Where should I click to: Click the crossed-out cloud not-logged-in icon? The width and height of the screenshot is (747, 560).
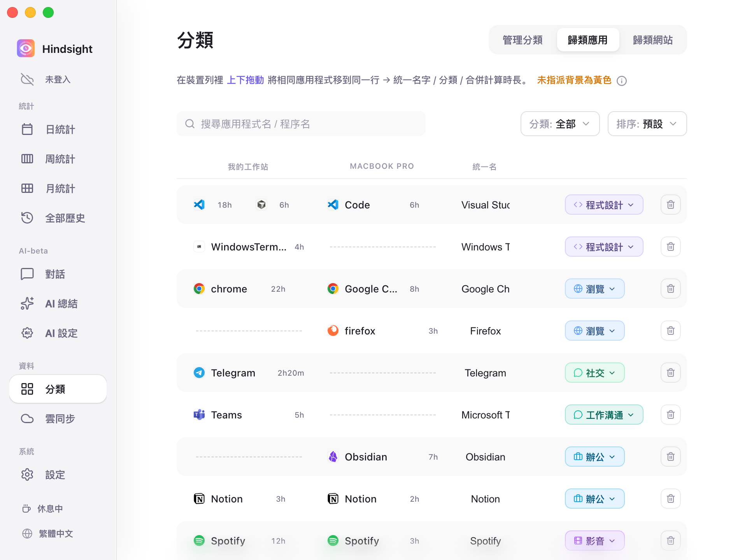(x=27, y=79)
